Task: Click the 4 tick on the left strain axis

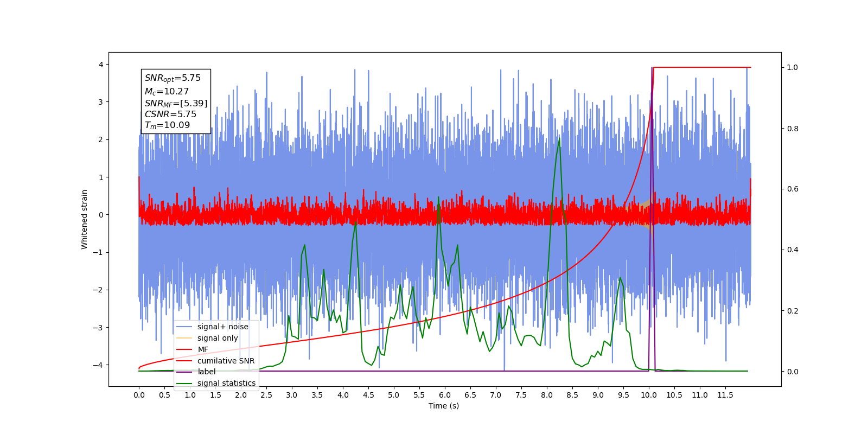Action: (x=101, y=65)
